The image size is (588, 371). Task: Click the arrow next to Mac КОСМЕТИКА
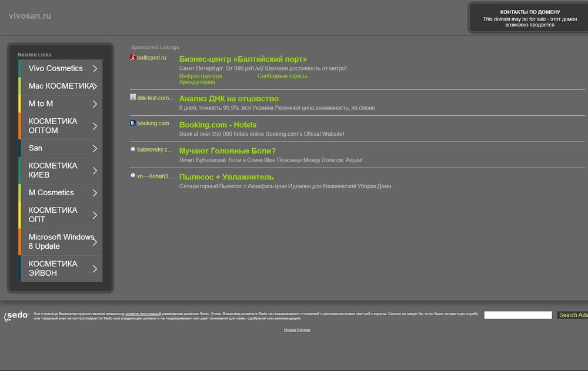[x=95, y=86]
